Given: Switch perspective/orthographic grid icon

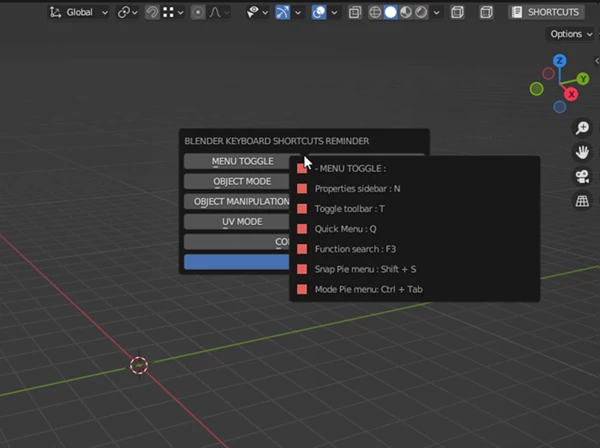Looking at the screenshot, I should pyautogui.click(x=582, y=201).
